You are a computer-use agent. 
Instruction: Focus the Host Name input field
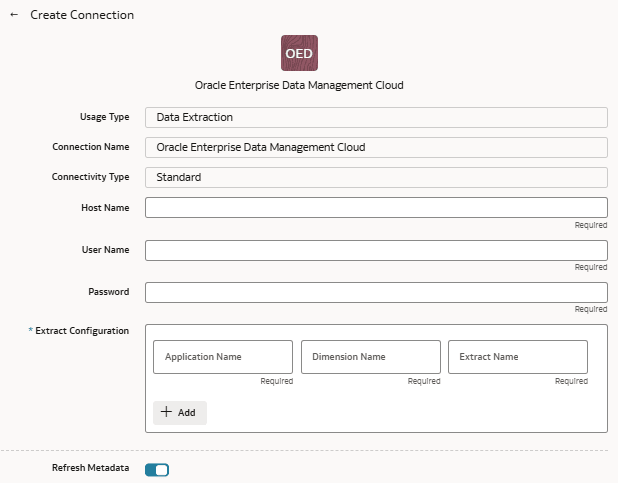click(x=376, y=207)
